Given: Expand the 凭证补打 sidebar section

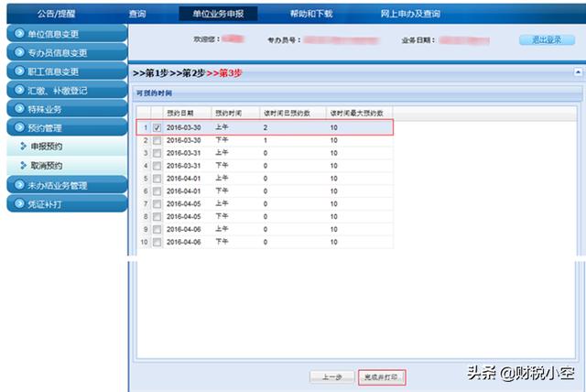Looking at the screenshot, I should point(67,203).
